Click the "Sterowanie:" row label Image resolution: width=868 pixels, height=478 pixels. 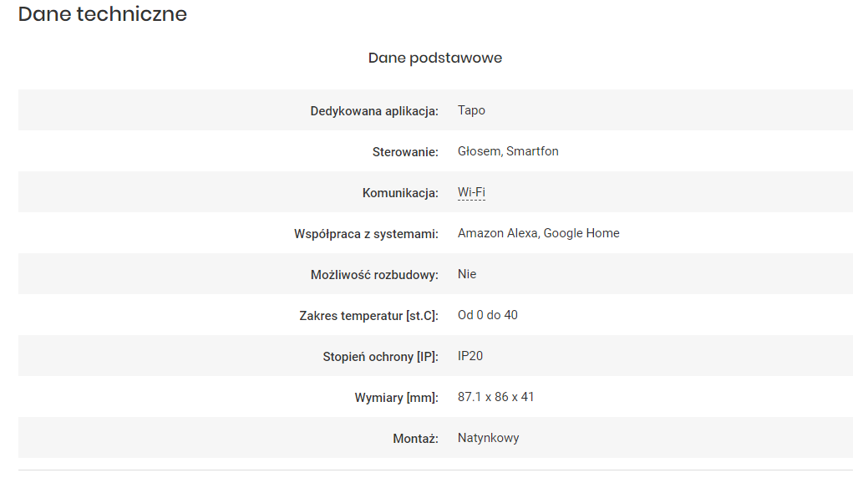click(405, 152)
